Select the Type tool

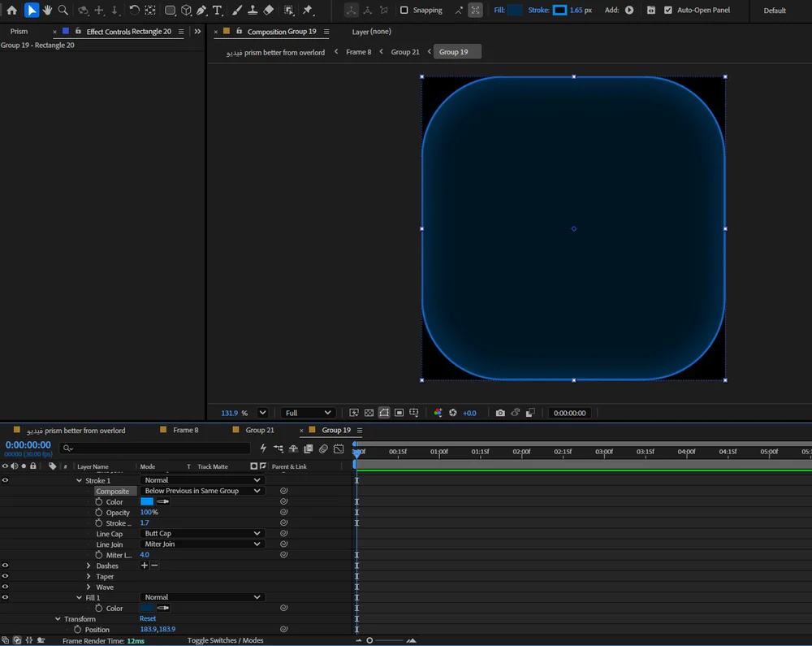(218, 10)
